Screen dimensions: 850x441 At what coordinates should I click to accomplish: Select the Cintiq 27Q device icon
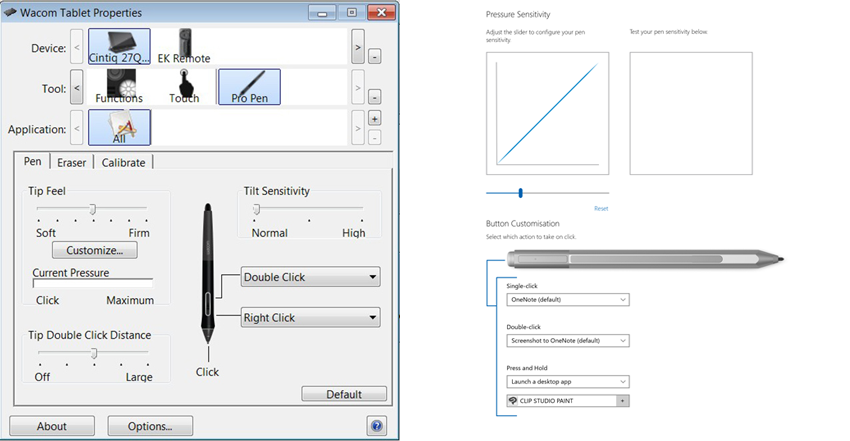tap(119, 47)
